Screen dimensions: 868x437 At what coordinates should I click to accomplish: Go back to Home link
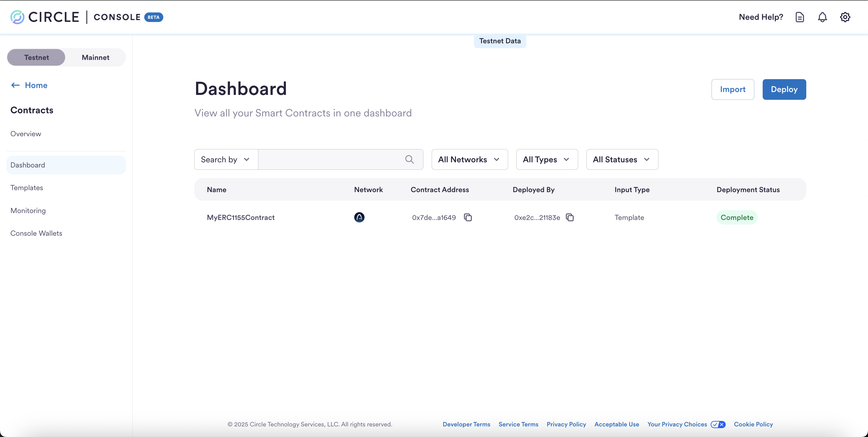coord(36,85)
